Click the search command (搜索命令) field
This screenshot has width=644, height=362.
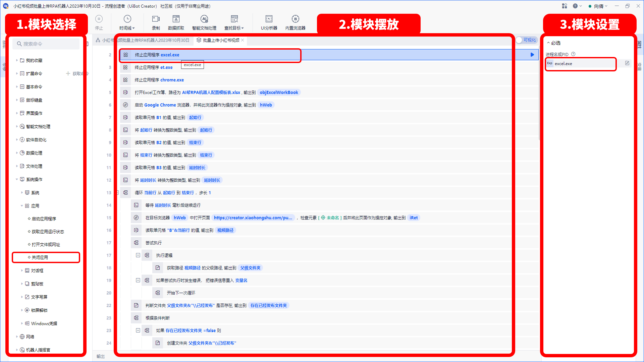[x=46, y=44]
